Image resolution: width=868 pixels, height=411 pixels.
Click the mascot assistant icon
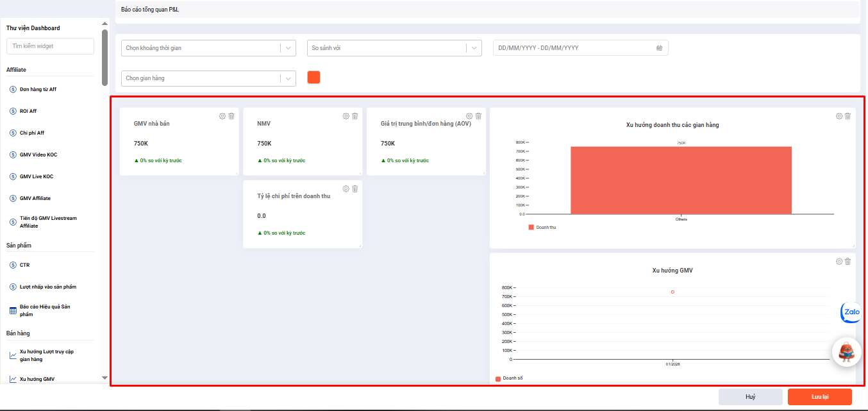tap(846, 351)
